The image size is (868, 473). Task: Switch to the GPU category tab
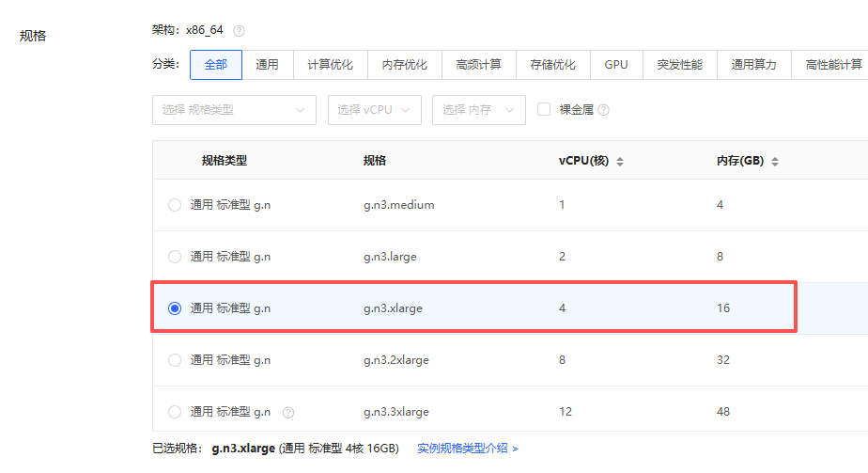616,65
